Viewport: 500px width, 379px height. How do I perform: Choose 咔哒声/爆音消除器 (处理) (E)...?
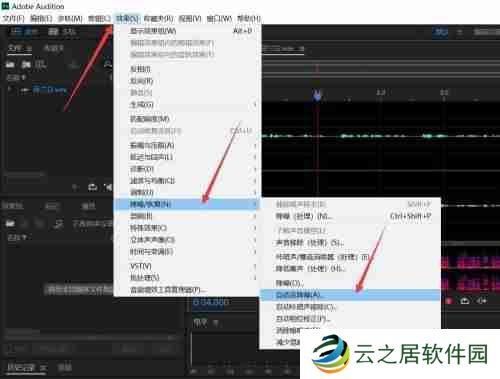pyautogui.click(x=350, y=257)
